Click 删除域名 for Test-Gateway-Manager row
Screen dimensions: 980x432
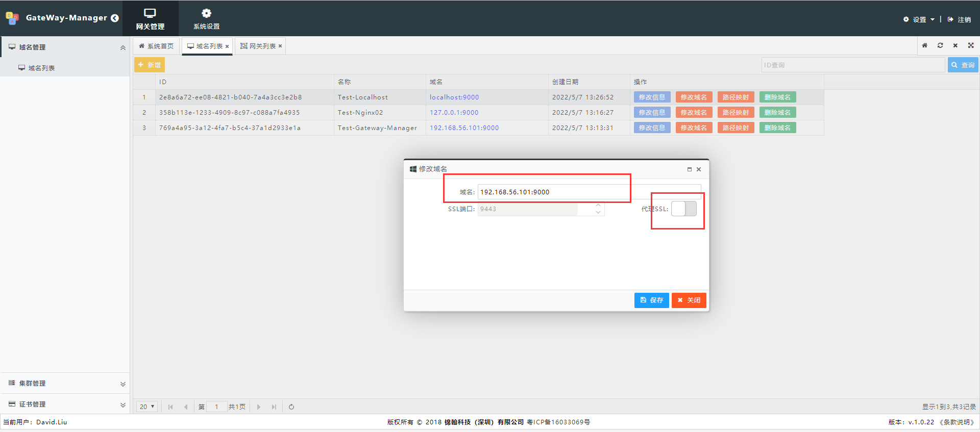[777, 128]
